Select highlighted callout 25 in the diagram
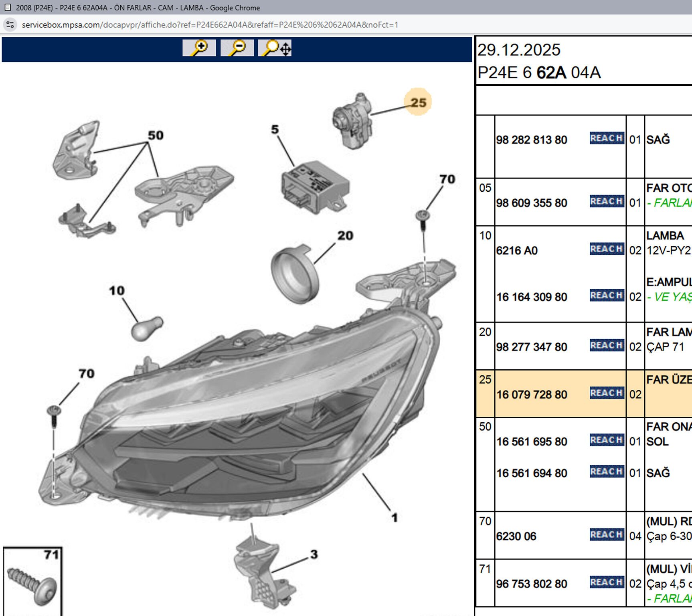Screen dimensions: 692x616 point(418,102)
